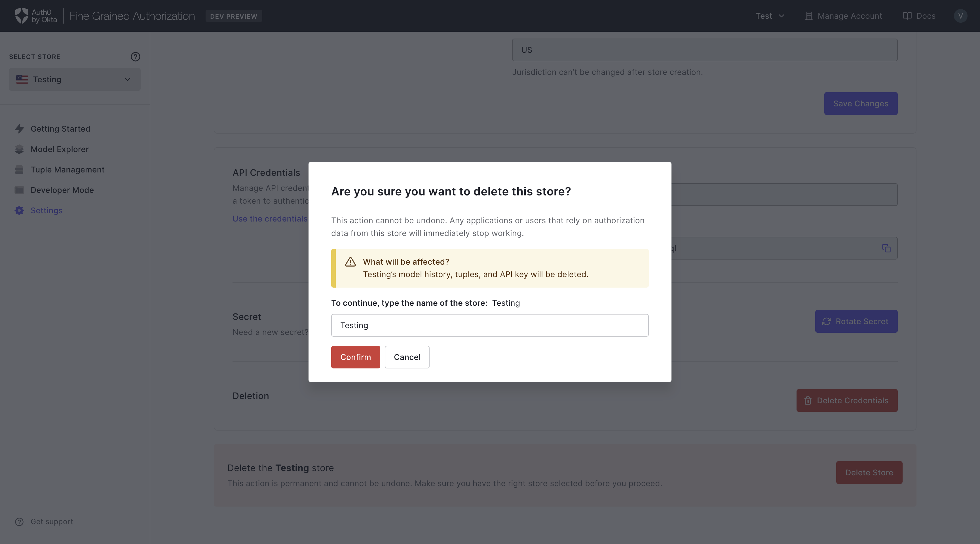Open Model Explorer page
The height and width of the screenshot is (544, 980).
[x=60, y=149]
